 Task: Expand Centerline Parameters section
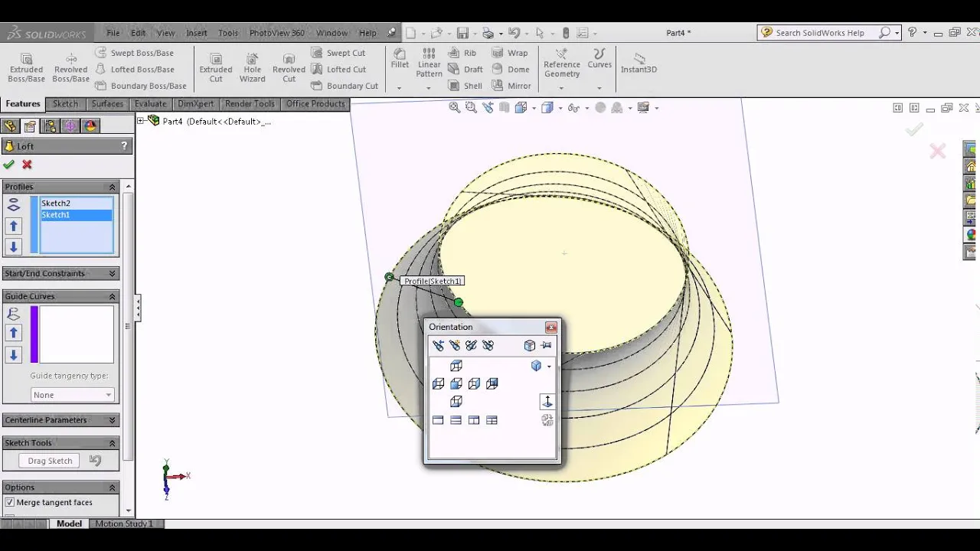tap(112, 420)
